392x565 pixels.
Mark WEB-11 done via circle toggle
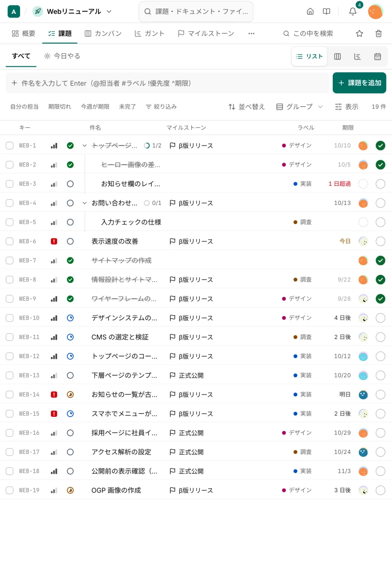[x=380, y=337]
